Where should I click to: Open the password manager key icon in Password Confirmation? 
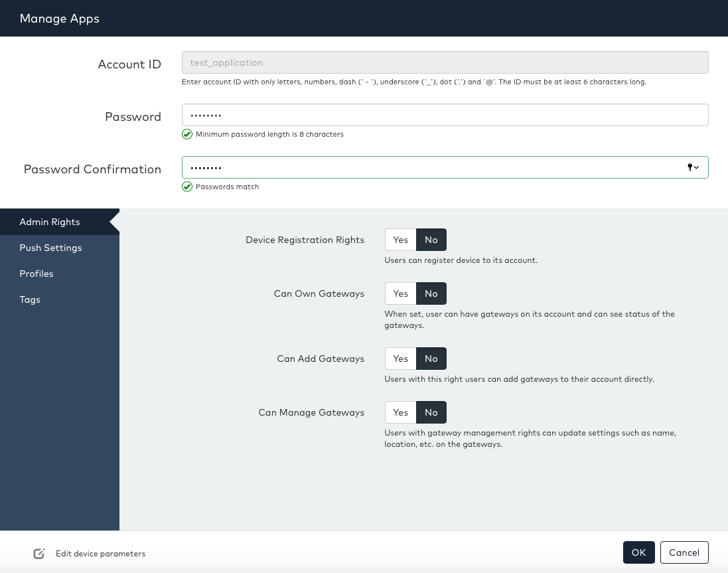tap(693, 167)
